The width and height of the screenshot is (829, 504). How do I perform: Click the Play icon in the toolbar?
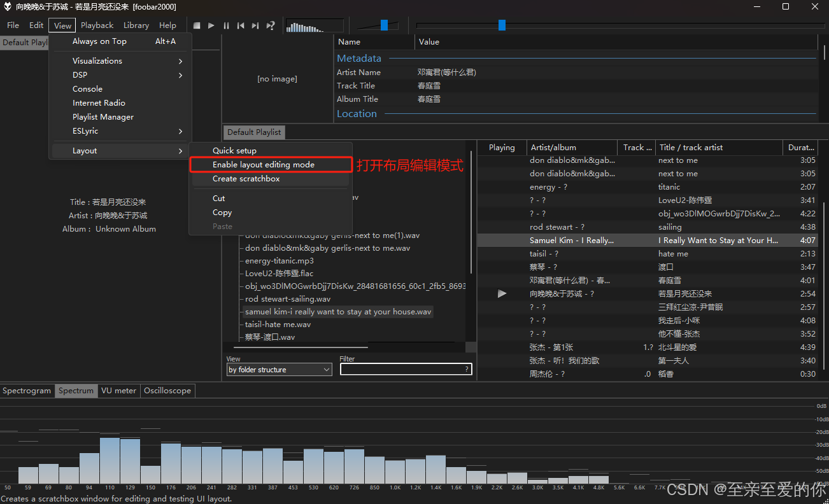[211, 25]
